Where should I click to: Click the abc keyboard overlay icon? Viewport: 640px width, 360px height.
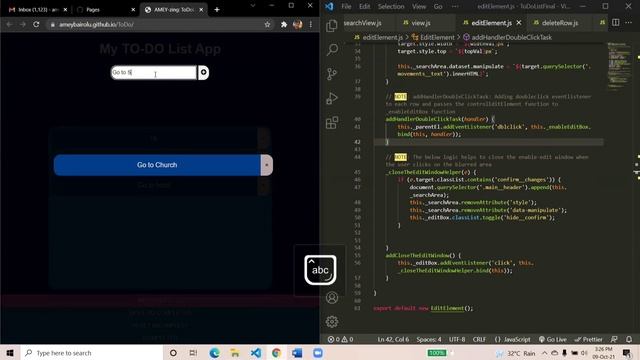[x=320, y=270]
